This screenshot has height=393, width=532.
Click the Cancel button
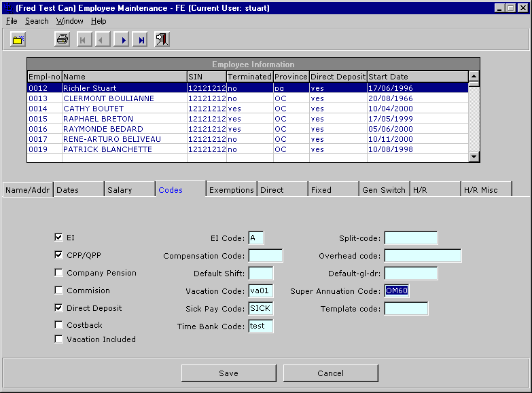click(x=330, y=373)
